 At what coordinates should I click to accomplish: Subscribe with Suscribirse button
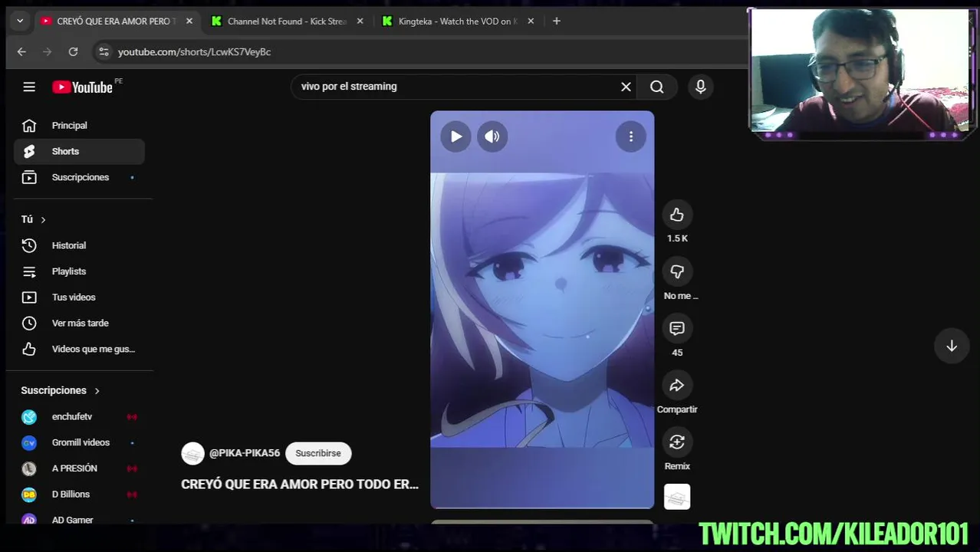coord(318,453)
